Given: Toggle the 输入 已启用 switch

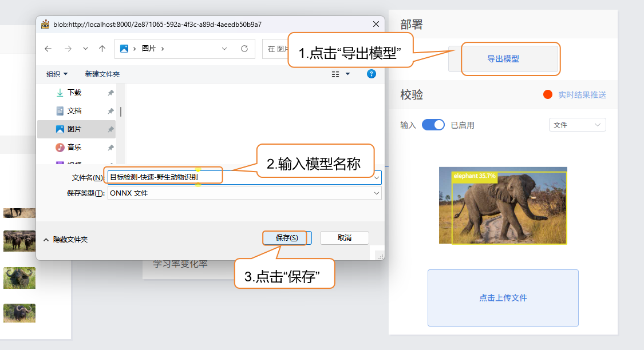Looking at the screenshot, I should click(433, 125).
